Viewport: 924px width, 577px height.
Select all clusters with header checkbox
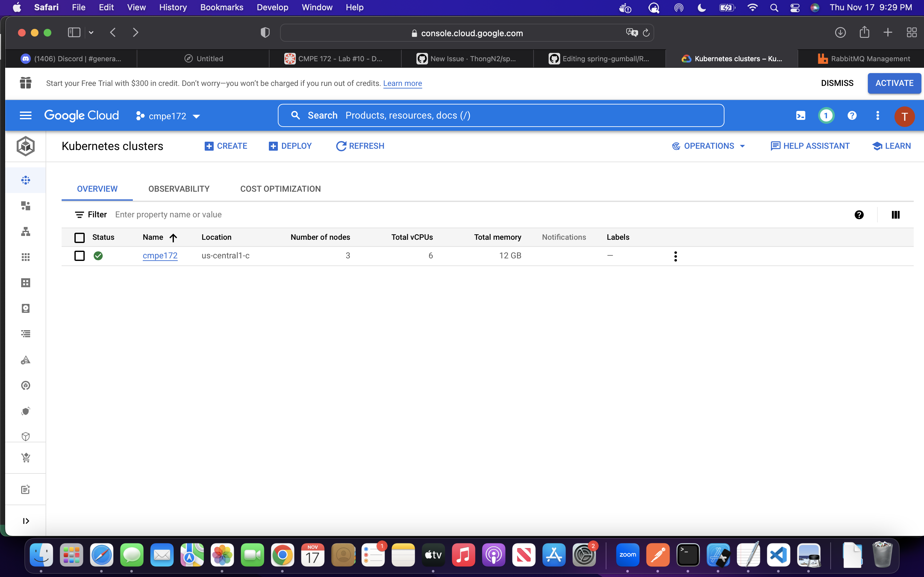tap(80, 238)
